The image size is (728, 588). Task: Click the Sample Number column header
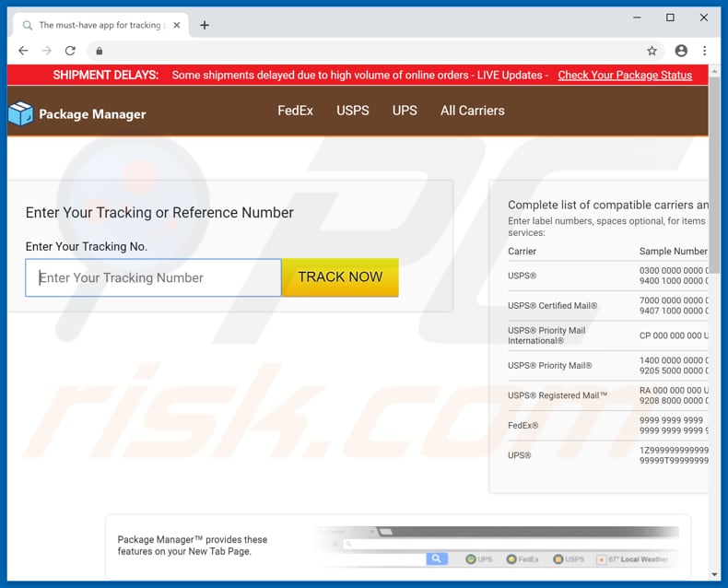coord(674,252)
